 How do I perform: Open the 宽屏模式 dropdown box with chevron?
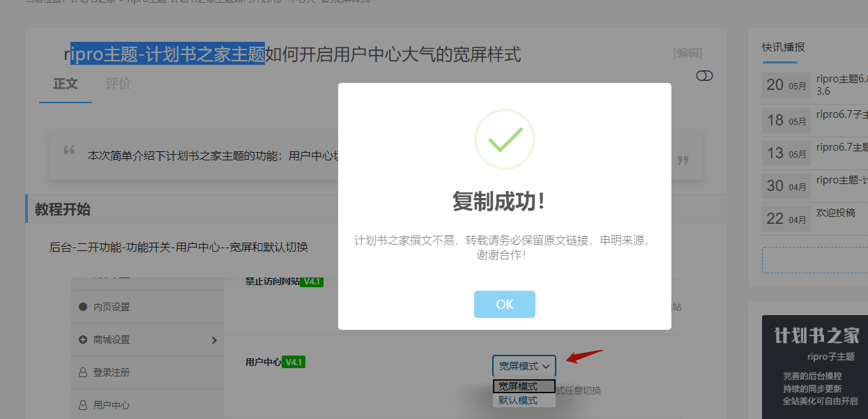point(524,366)
